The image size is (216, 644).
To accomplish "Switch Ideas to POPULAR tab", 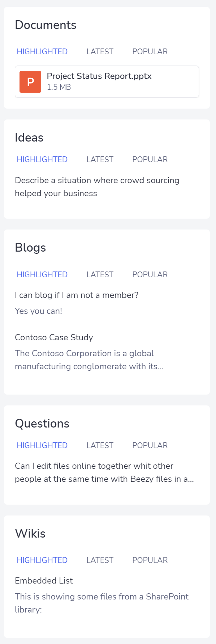I will pos(150,159).
